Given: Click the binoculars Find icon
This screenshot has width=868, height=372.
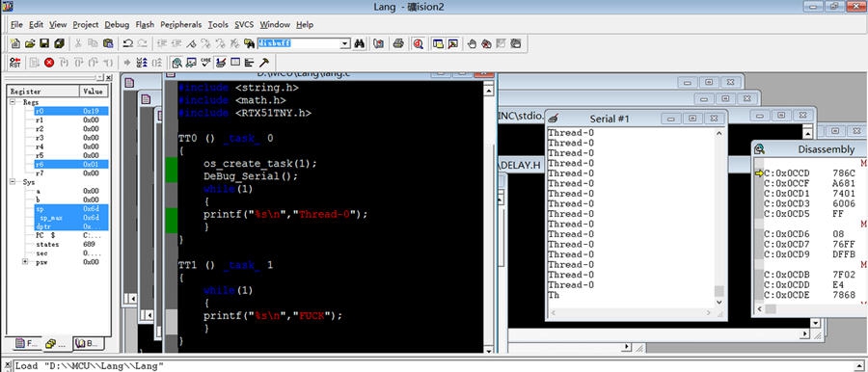Looking at the screenshot, I should (360, 43).
